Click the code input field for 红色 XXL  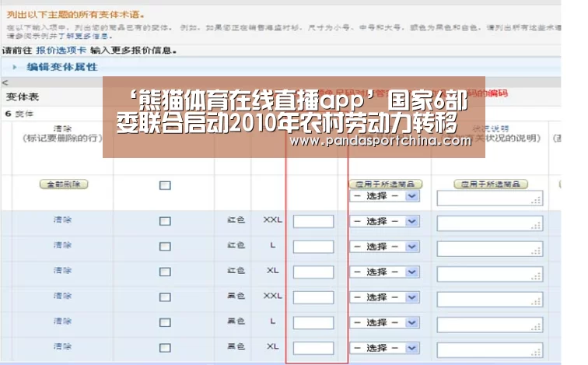(x=313, y=221)
